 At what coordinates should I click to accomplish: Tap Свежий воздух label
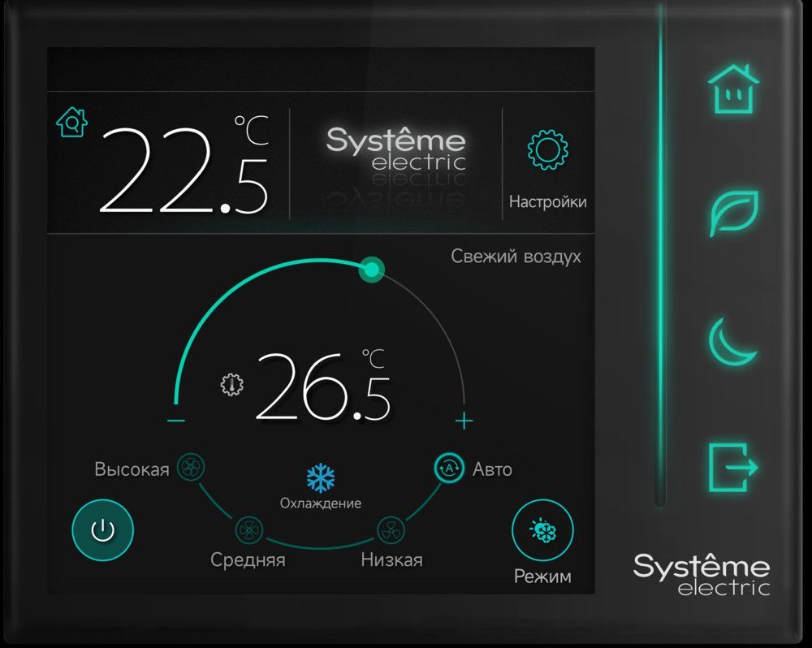tap(517, 255)
